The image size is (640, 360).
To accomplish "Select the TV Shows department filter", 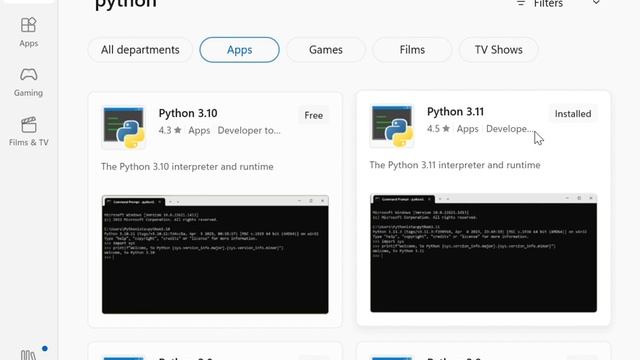I will 498,50.
